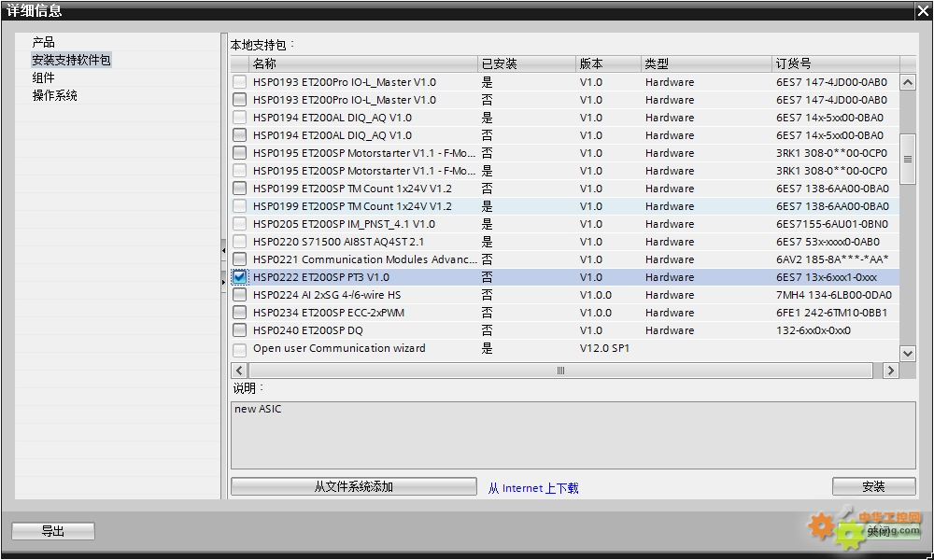Click the 已安装 cell '否' in the HSP0221 row
This screenshot has height=560, width=934.
(x=488, y=259)
